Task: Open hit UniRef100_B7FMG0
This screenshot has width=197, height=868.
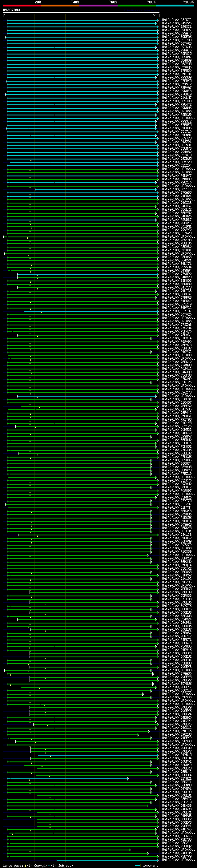Action: [177, 71]
